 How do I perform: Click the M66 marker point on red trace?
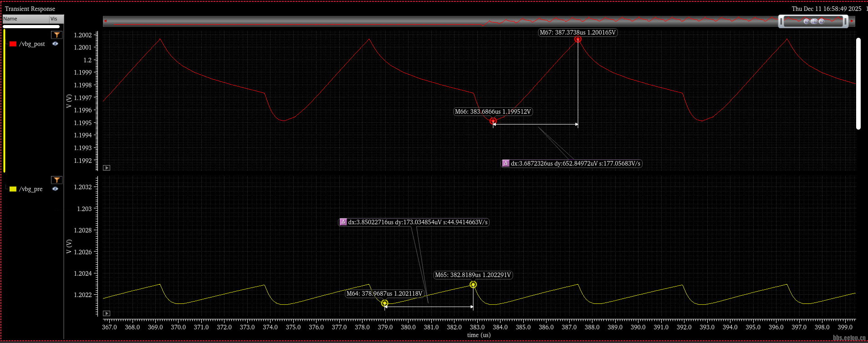(493, 121)
